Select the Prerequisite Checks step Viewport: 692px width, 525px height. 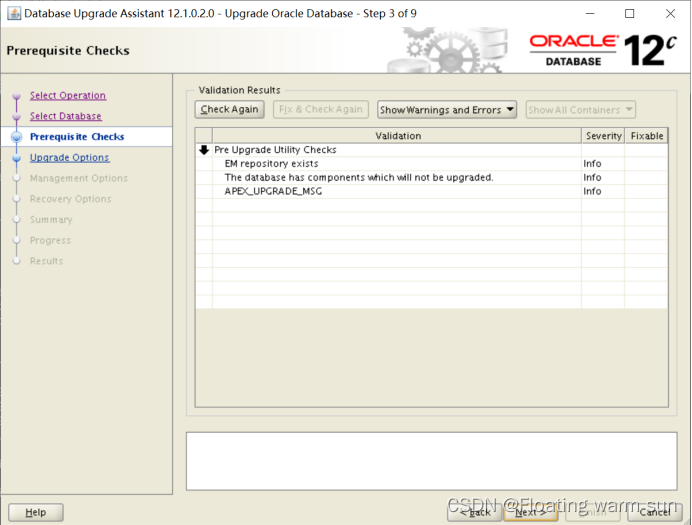(x=77, y=137)
